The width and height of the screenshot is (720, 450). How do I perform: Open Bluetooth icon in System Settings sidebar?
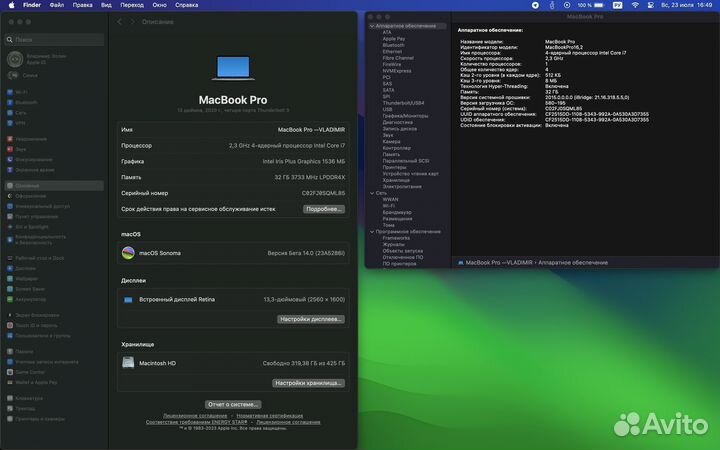click(10, 102)
